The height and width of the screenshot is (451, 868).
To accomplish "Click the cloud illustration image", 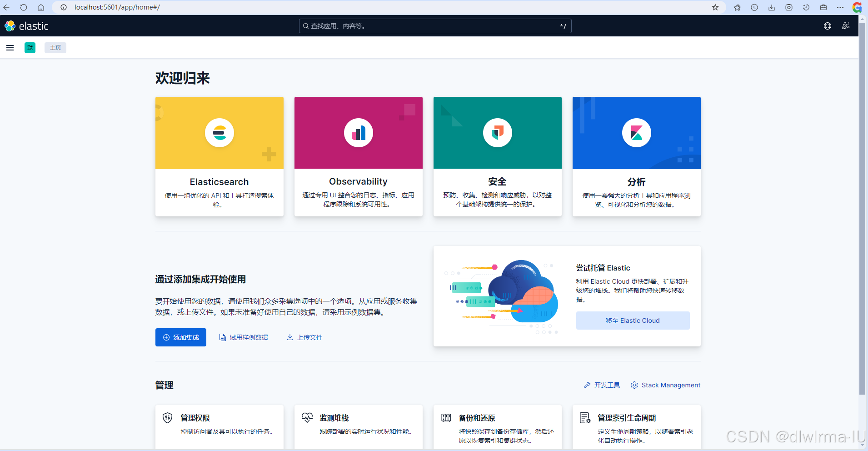I will coord(501,297).
